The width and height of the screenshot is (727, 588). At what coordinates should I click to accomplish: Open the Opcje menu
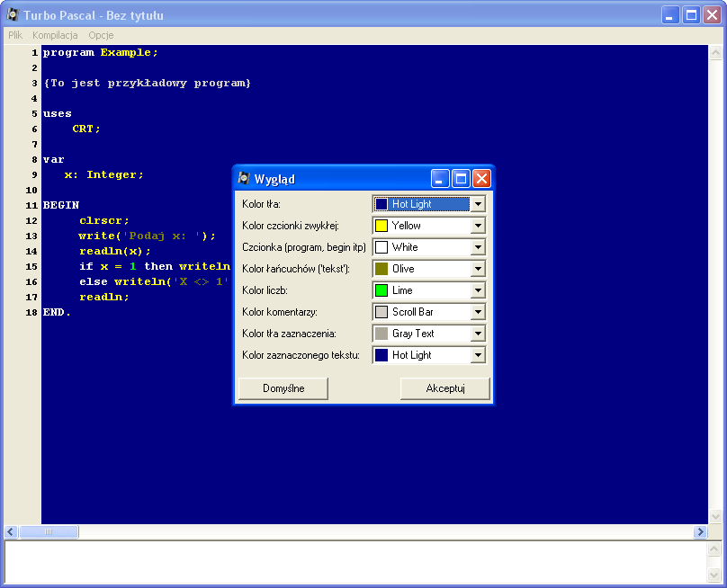(x=101, y=35)
